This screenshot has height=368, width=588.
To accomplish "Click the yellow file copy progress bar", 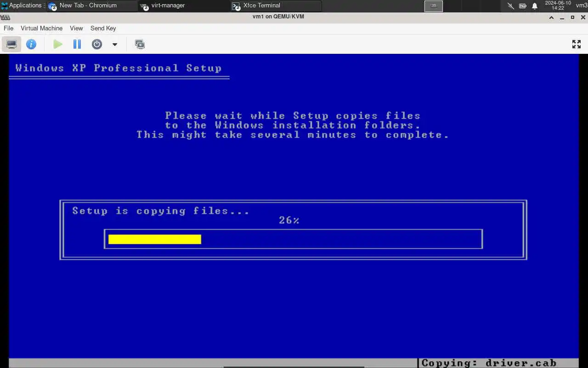I will click(155, 239).
